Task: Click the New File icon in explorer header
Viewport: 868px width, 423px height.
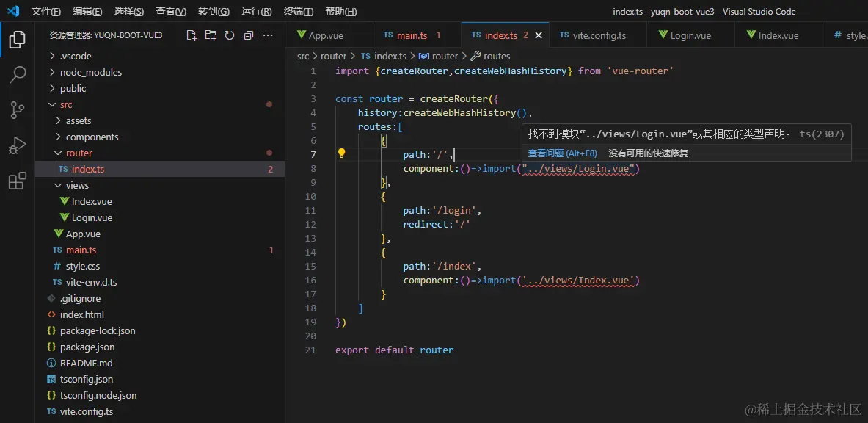Action: 192,35
